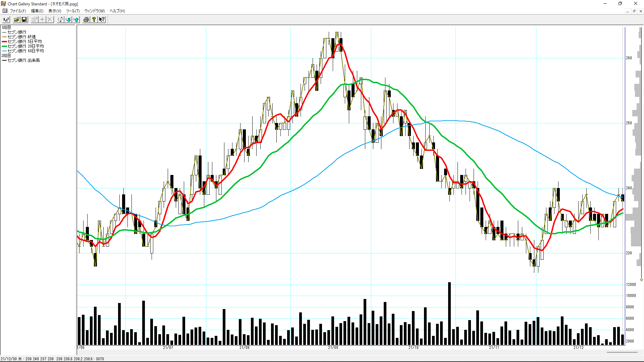Open the ファイル(F) menu
Image resolution: width=644 pixels, height=362 pixels.
point(18,11)
